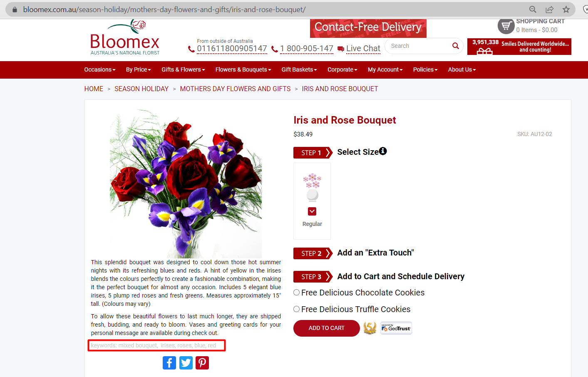This screenshot has width=588, height=377.
Task: Click the Twitter share icon
Action: (186, 363)
